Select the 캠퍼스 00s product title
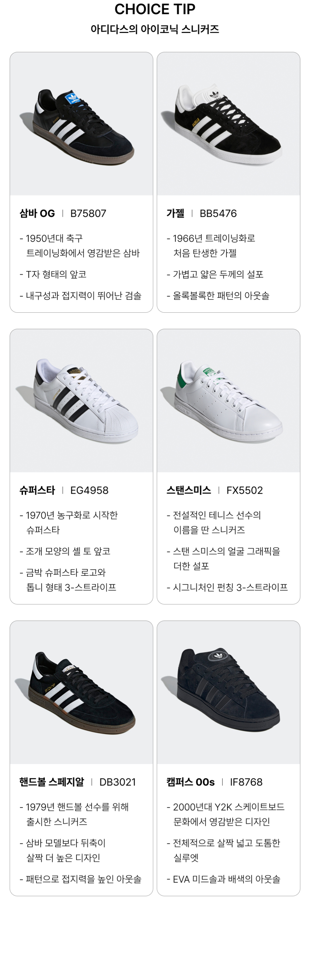This screenshot has height=980, width=310. (x=191, y=782)
